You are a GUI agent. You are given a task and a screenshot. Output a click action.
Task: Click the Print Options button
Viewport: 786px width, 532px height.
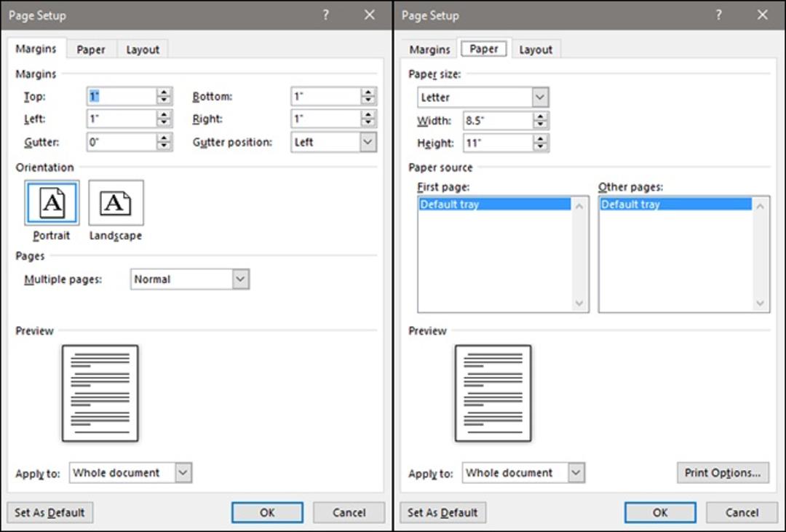pyautogui.click(x=723, y=473)
